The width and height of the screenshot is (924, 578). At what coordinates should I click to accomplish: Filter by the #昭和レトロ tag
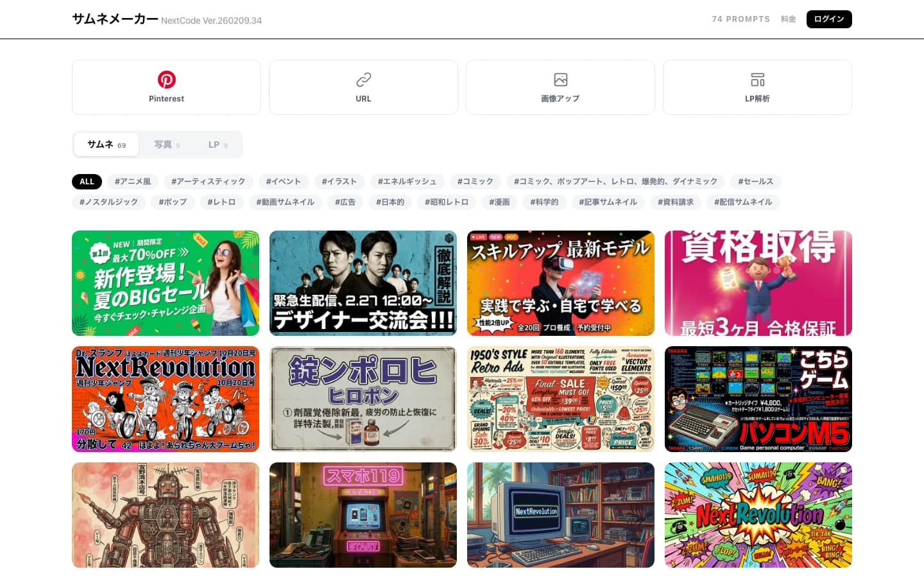[x=447, y=202]
